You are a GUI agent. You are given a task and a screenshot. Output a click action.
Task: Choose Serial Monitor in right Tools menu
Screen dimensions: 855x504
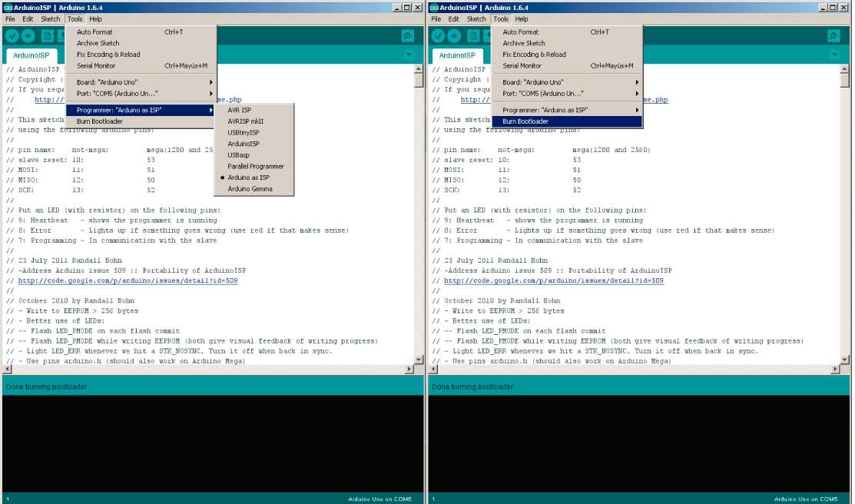click(x=567, y=66)
